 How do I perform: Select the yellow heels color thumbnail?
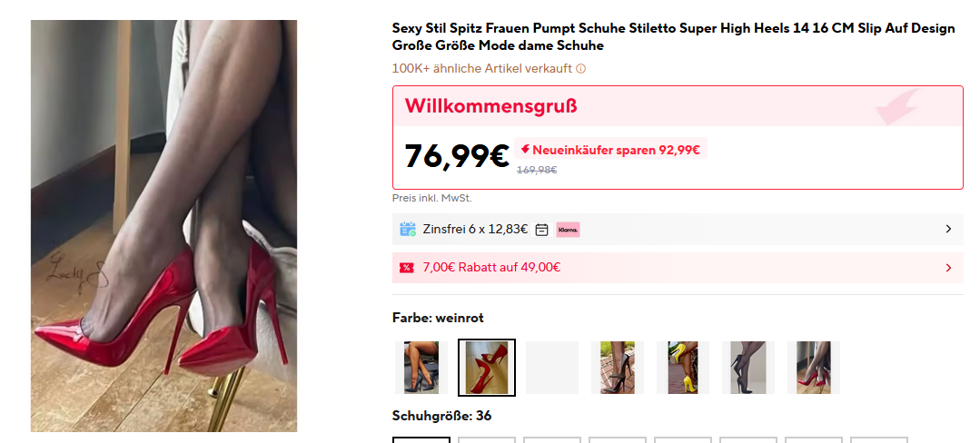click(683, 368)
